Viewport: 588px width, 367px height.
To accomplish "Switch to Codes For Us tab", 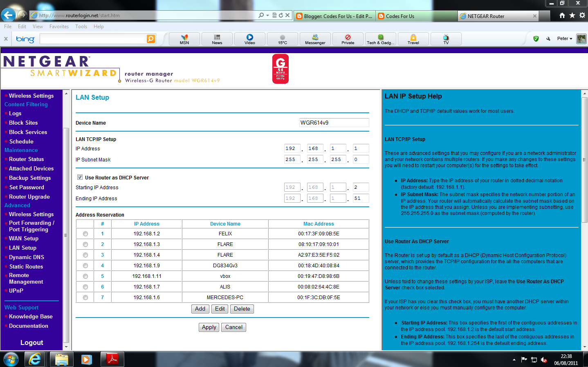I will point(416,16).
